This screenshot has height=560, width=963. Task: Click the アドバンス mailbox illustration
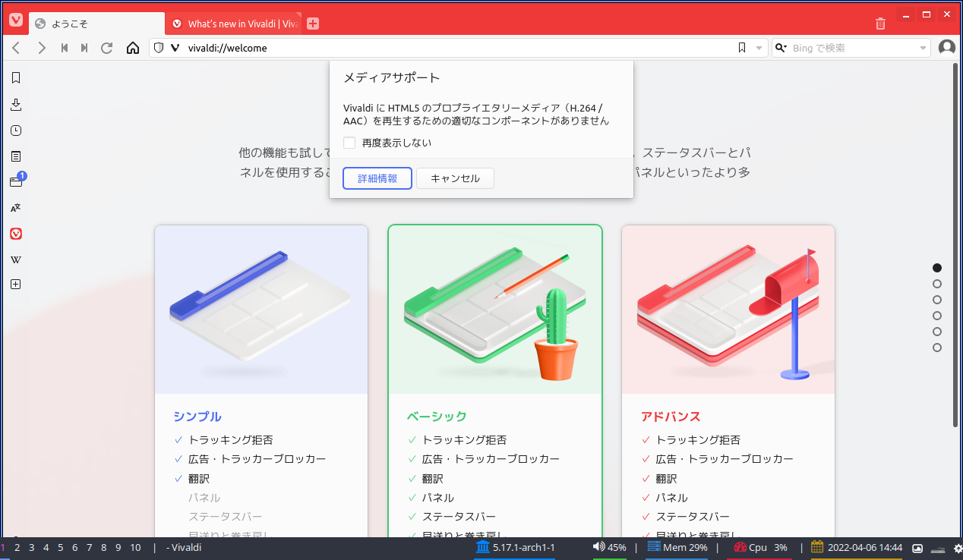coord(728,310)
